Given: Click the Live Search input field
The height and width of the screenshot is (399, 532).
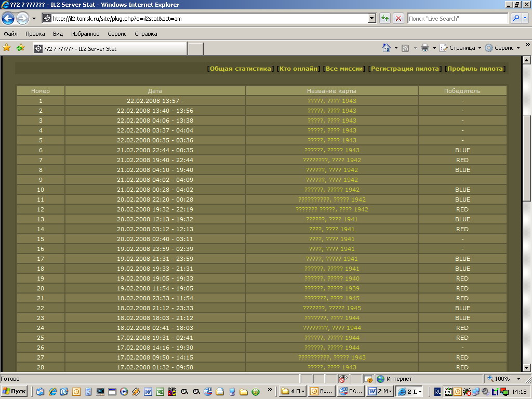Looking at the screenshot, I should tap(457, 19).
